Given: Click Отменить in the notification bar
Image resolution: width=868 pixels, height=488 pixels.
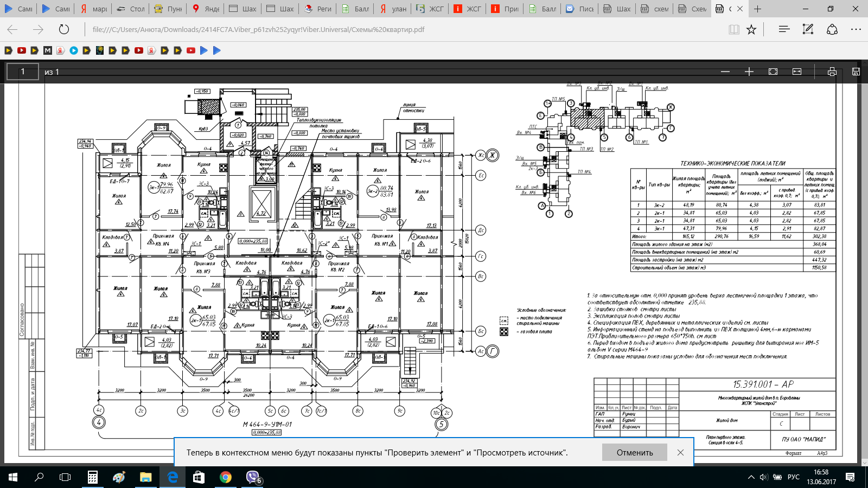Looking at the screenshot, I should click(634, 452).
